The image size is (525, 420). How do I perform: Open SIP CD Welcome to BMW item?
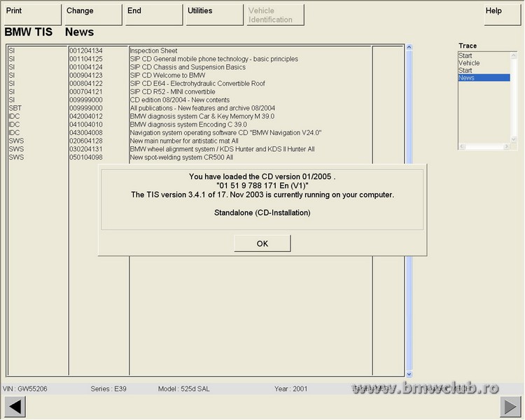point(167,76)
